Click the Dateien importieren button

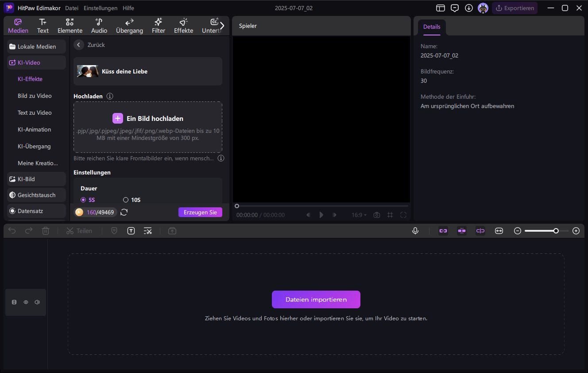pyautogui.click(x=316, y=299)
